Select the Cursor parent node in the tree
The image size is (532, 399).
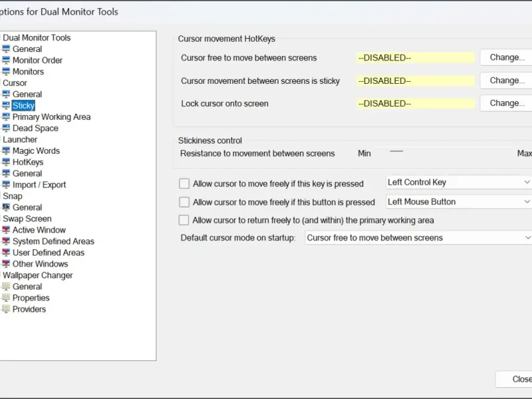[15, 82]
